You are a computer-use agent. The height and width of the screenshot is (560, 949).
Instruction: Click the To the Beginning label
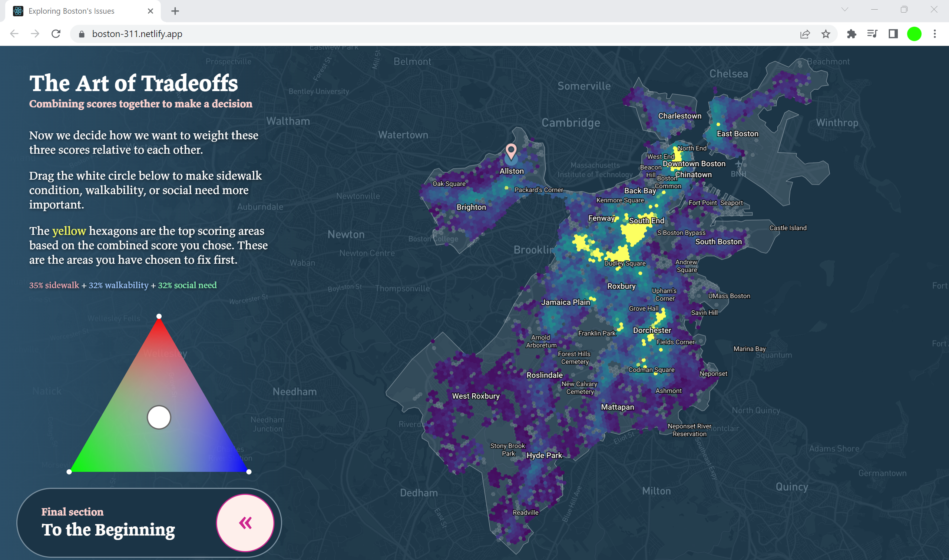pos(108,529)
